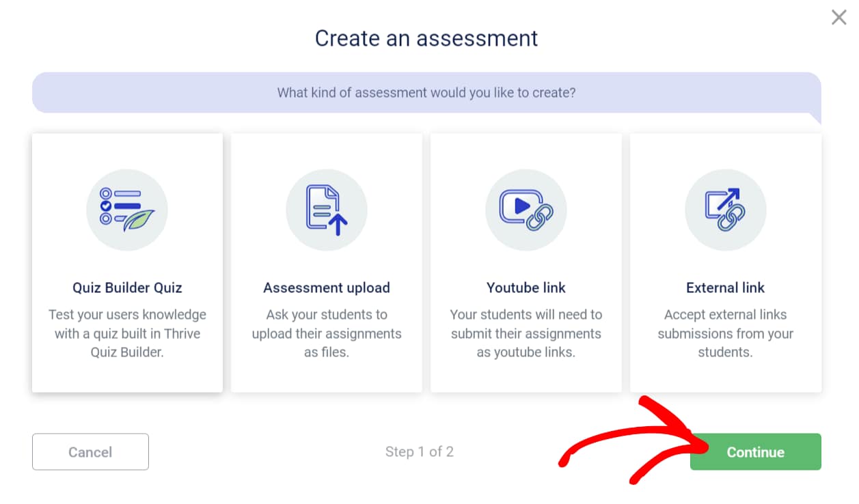Choose the Assessment upload option
This screenshot has height=504, width=859.
click(x=326, y=262)
